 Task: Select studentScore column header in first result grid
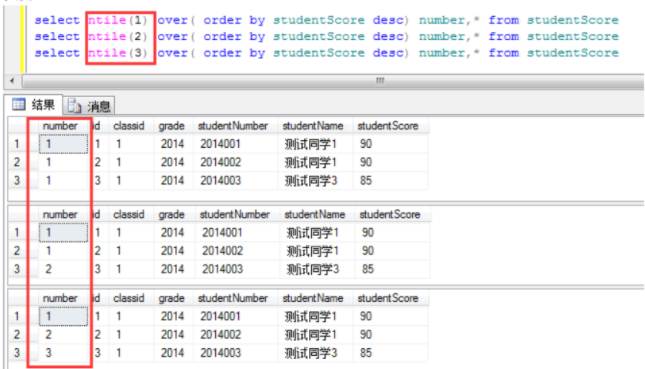click(x=388, y=126)
